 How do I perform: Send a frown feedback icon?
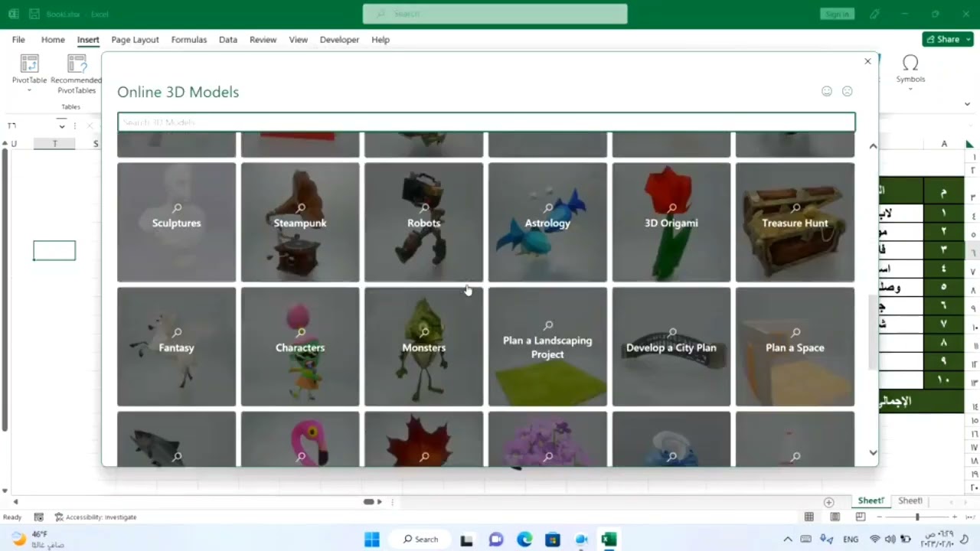pos(848,91)
